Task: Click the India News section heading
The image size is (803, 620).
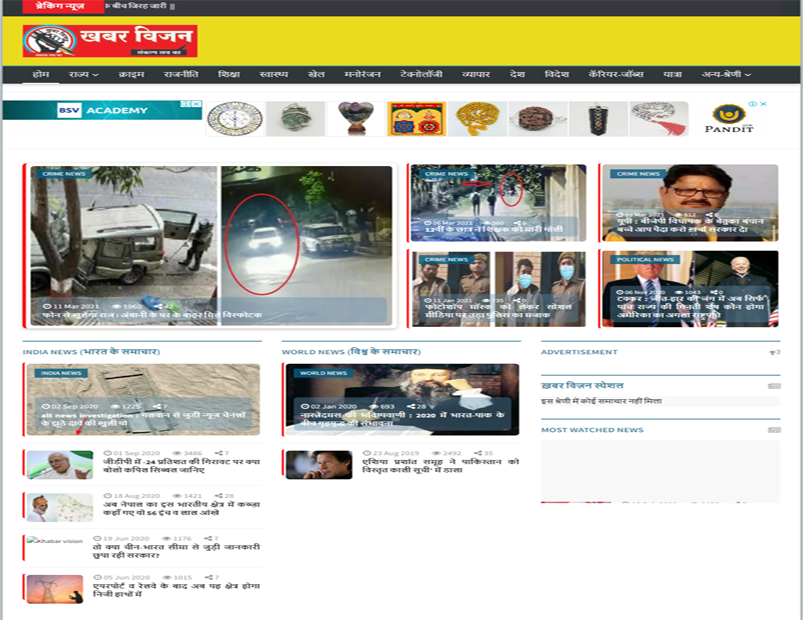Action: [91, 352]
